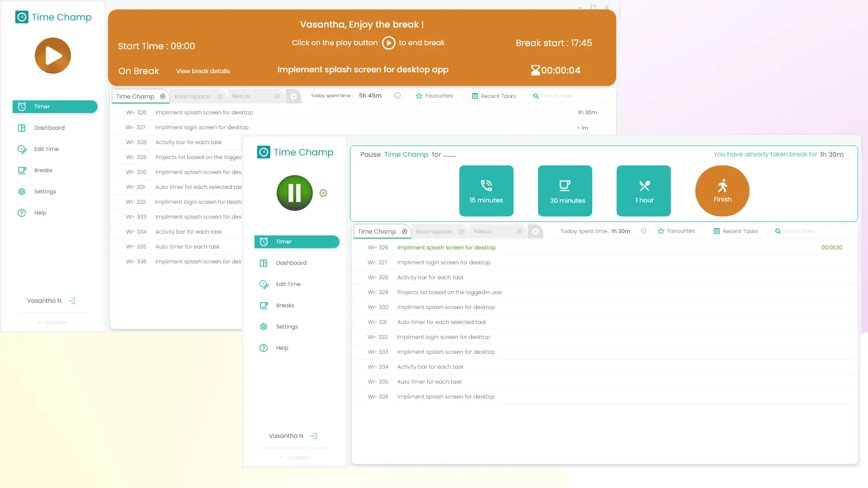Image resolution: width=868 pixels, height=488 pixels.
Task: Select task WI-329 Projects list based on the loggedin user
Action: tap(604, 292)
